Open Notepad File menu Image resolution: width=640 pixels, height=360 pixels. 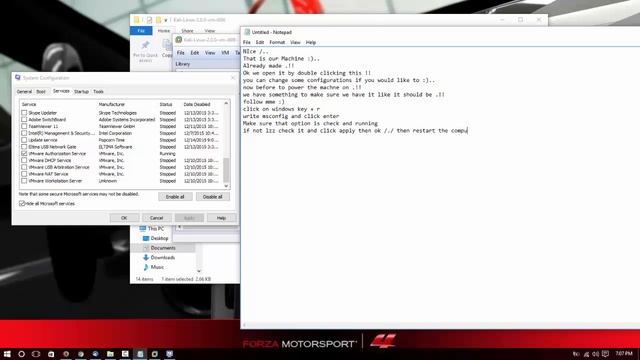(247, 42)
